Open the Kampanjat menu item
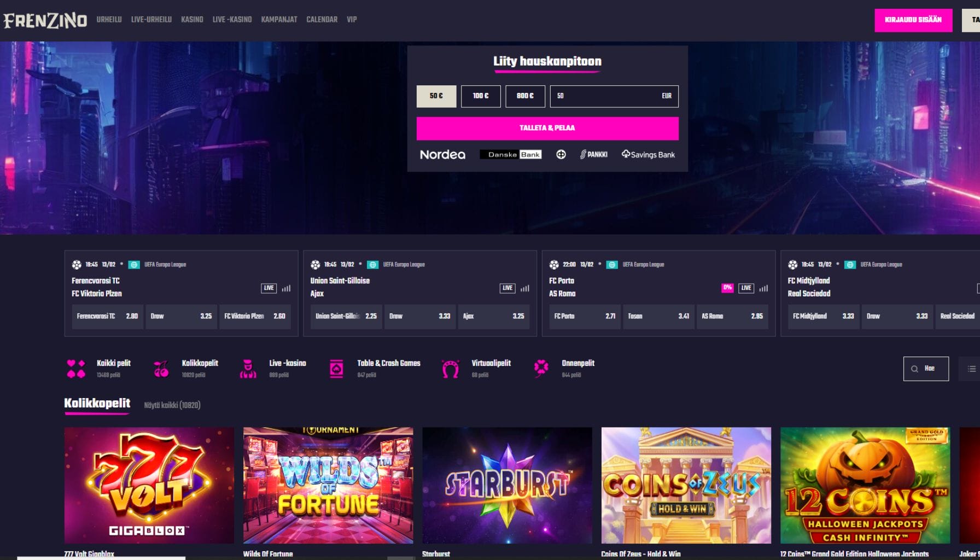The image size is (980, 560). [279, 20]
